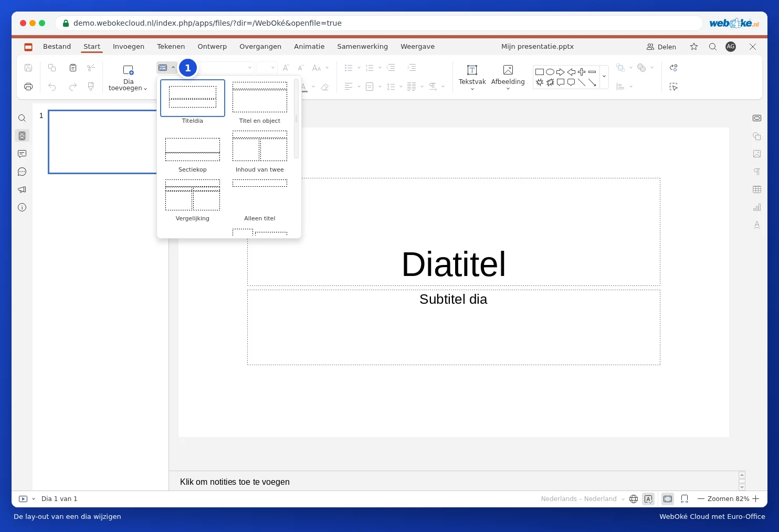
Task: Select slide 1 thumbnail
Action: tap(102, 142)
